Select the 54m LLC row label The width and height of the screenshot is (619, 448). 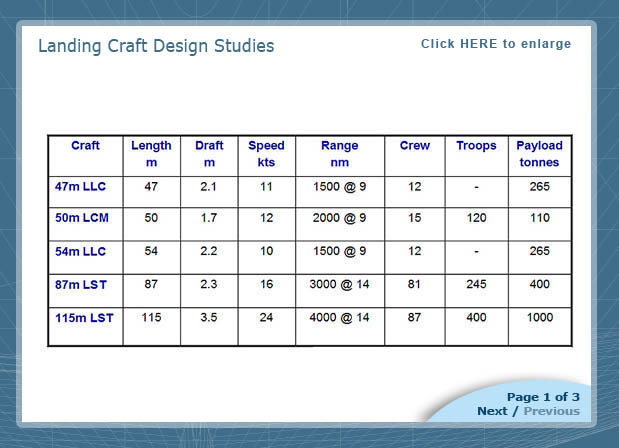(x=80, y=252)
